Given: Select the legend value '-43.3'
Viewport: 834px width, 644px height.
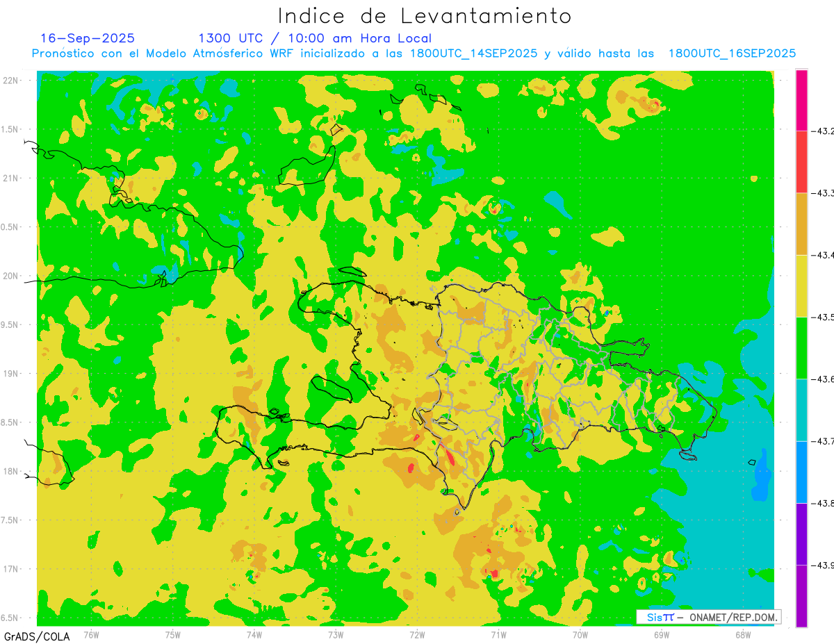Looking at the screenshot, I should 824,192.
